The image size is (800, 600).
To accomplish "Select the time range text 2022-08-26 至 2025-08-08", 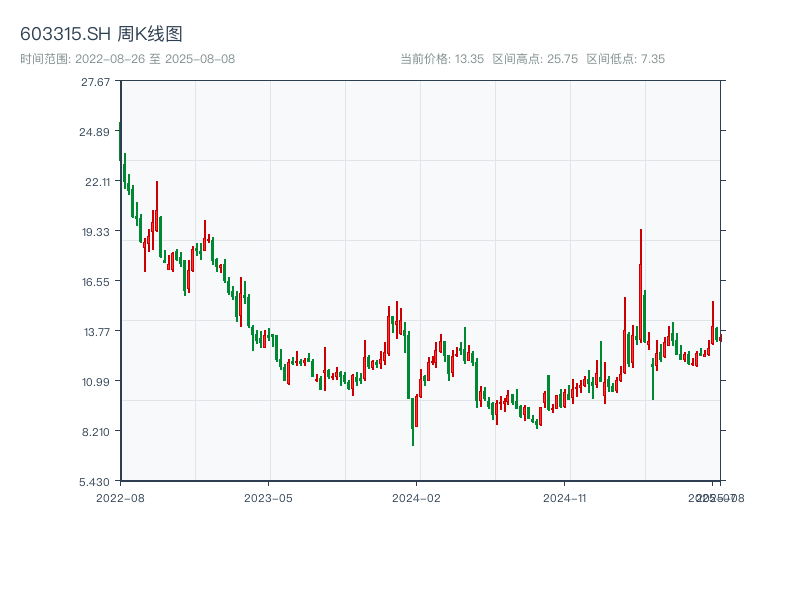I will (x=155, y=59).
